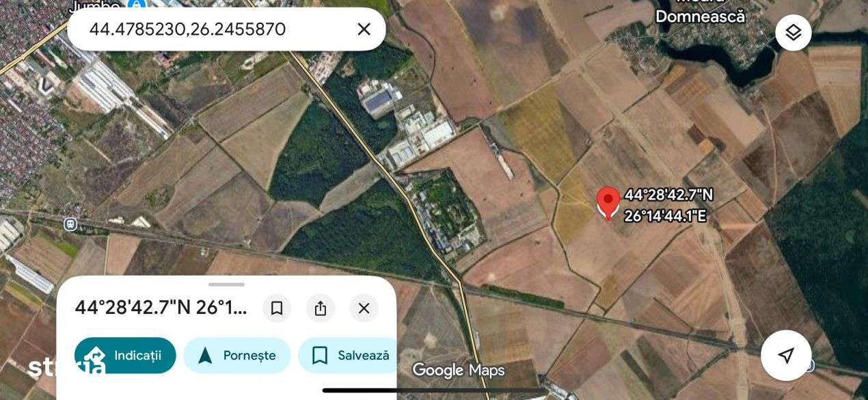This screenshot has width=868, height=400.
Task: Tap the home indicator bar at bottom
Action: tap(434, 391)
